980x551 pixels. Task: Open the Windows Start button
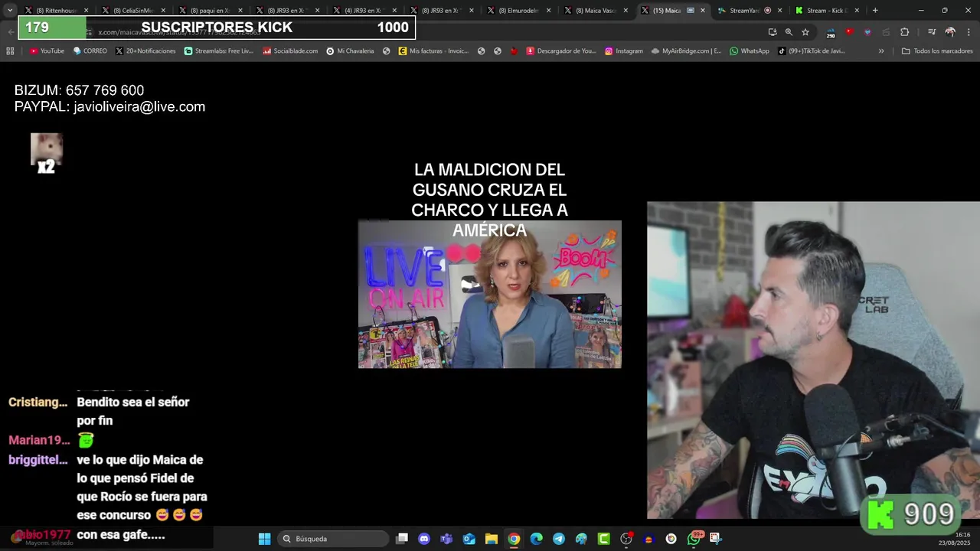(264, 539)
